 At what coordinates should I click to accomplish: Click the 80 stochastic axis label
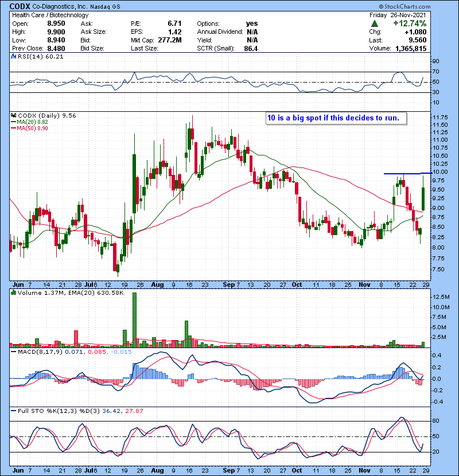pyautogui.click(x=436, y=421)
